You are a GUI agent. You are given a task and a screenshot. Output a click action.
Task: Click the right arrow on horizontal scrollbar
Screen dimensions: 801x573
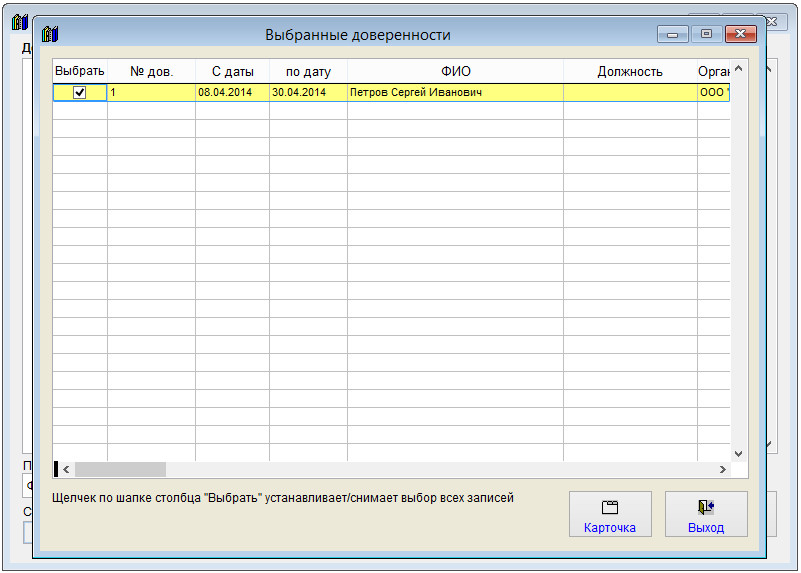[x=722, y=469]
